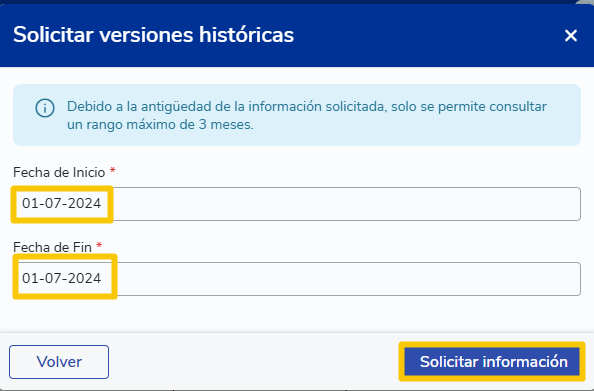Click red asterisk beside Fecha de Fin
This screenshot has height=391, width=594.
[x=99, y=245]
